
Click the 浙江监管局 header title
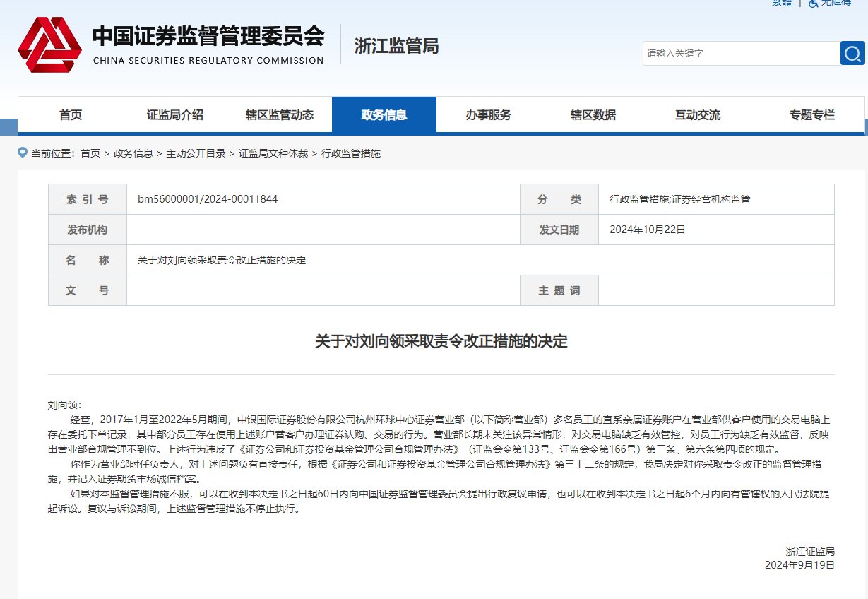(396, 46)
